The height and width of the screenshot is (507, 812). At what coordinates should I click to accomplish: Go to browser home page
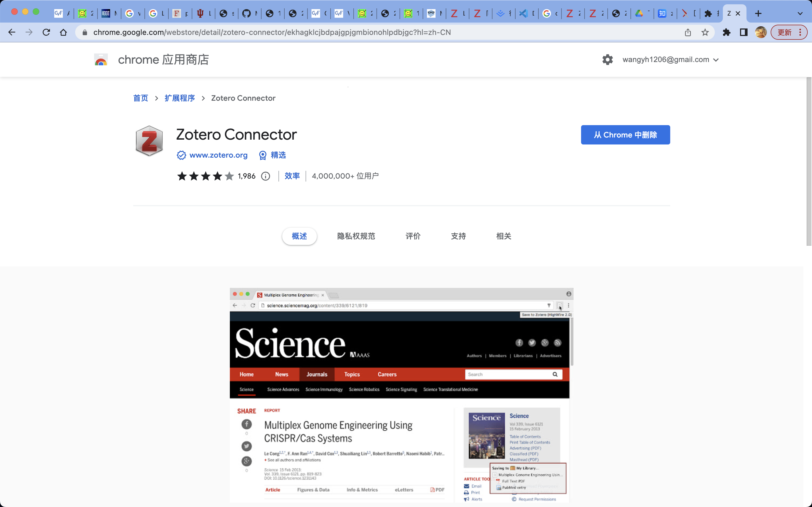[63, 32]
